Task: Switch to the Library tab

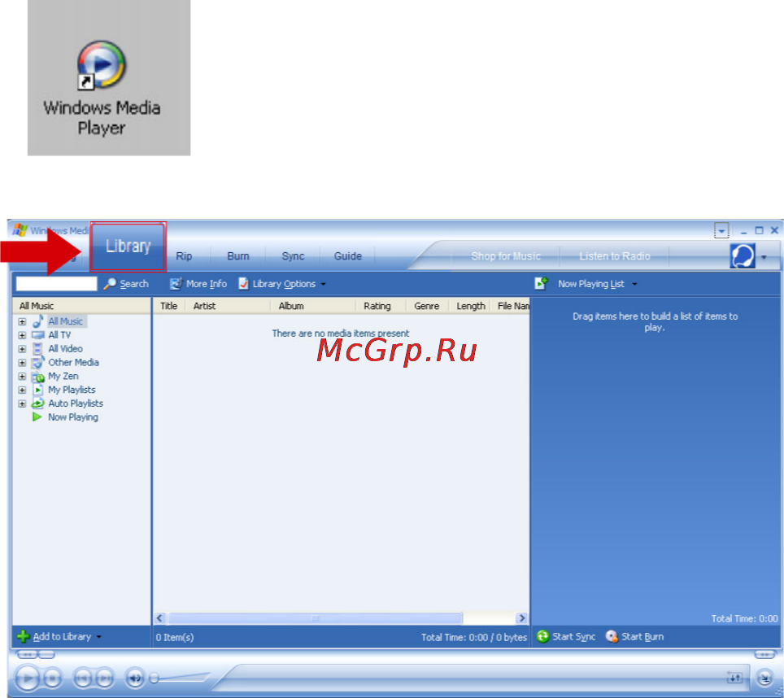Action: [128, 246]
